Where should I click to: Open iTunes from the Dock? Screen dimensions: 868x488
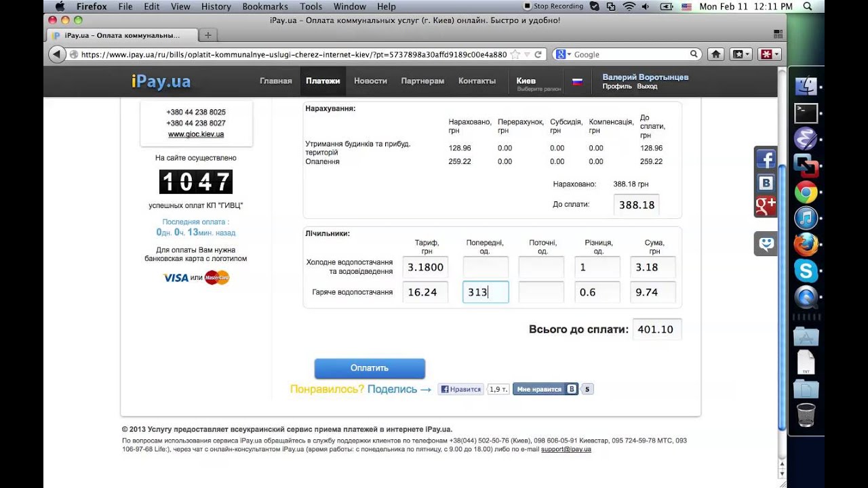pos(806,219)
